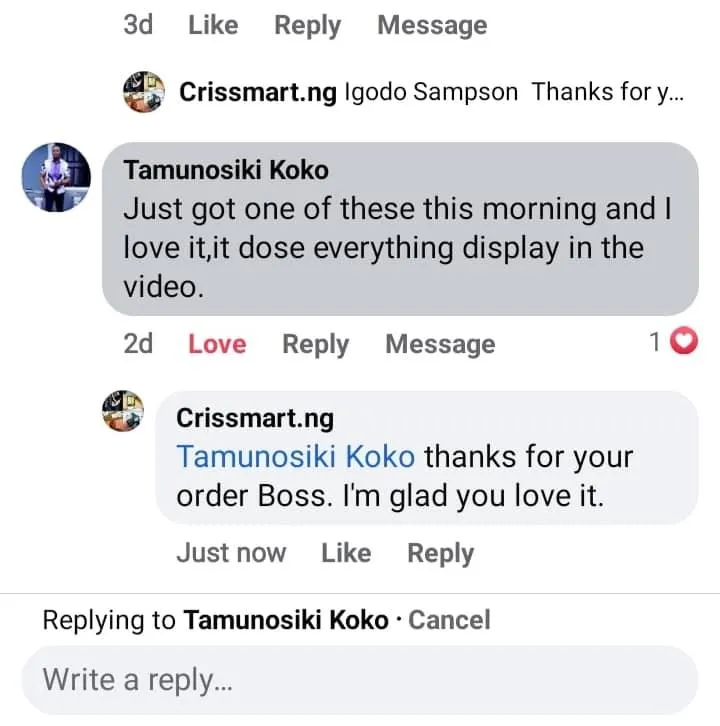Message Tamunosiki Koko from comment
Viewport: 720px width, 726px height.
(440, 344)
